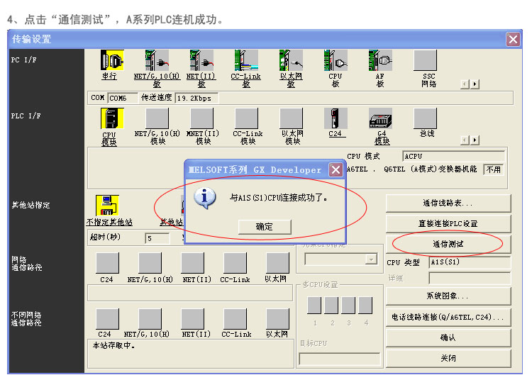The height and width of the screenshot is (392, 532).
Task: Select the CPU模块 icon in PLC I/F row
Action: 112,118
